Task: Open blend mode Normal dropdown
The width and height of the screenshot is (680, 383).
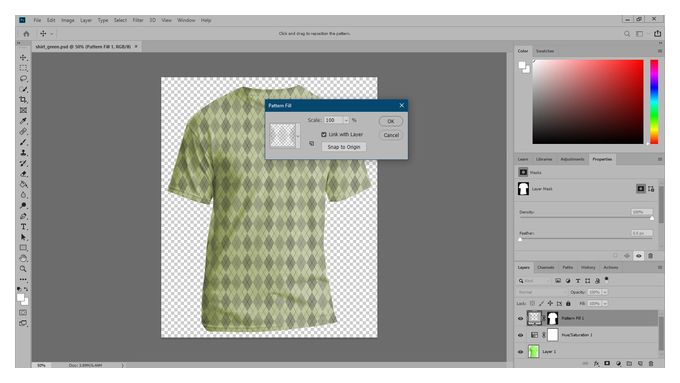Action: click(x=541, y=292)
